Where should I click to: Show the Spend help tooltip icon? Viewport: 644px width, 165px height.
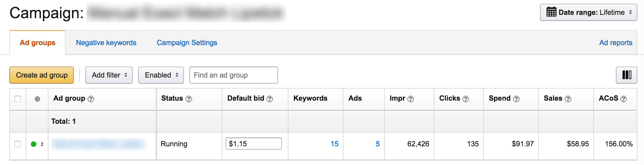[516, 99]
